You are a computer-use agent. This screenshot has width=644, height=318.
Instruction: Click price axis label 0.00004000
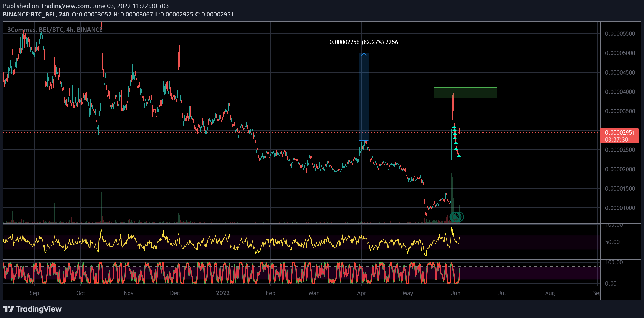click(x=620, y=92)
